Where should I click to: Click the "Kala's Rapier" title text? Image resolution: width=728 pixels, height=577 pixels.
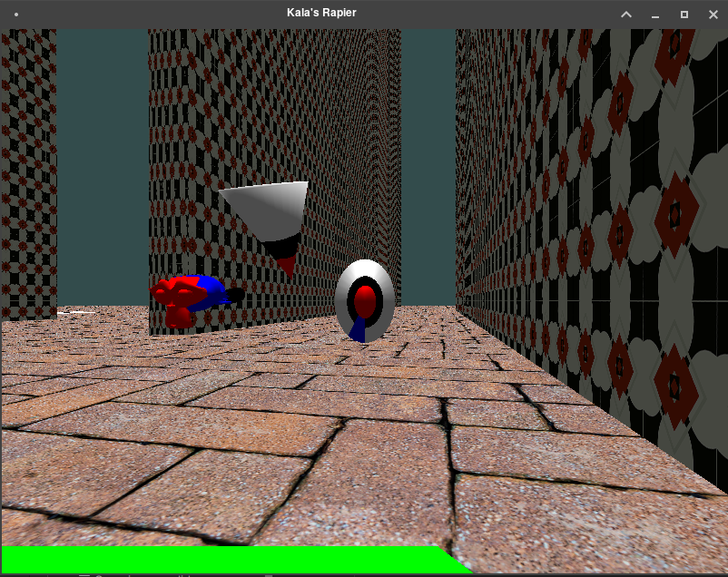tap(321, 14)
